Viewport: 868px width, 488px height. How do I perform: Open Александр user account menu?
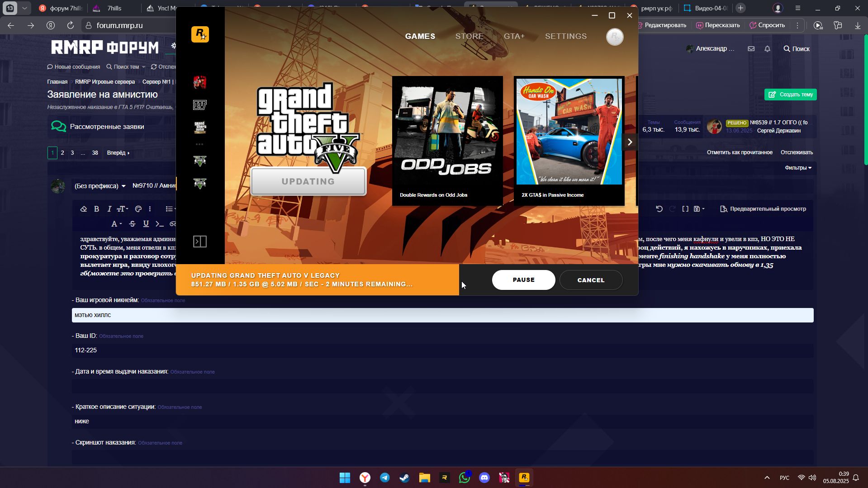[710, 49]
